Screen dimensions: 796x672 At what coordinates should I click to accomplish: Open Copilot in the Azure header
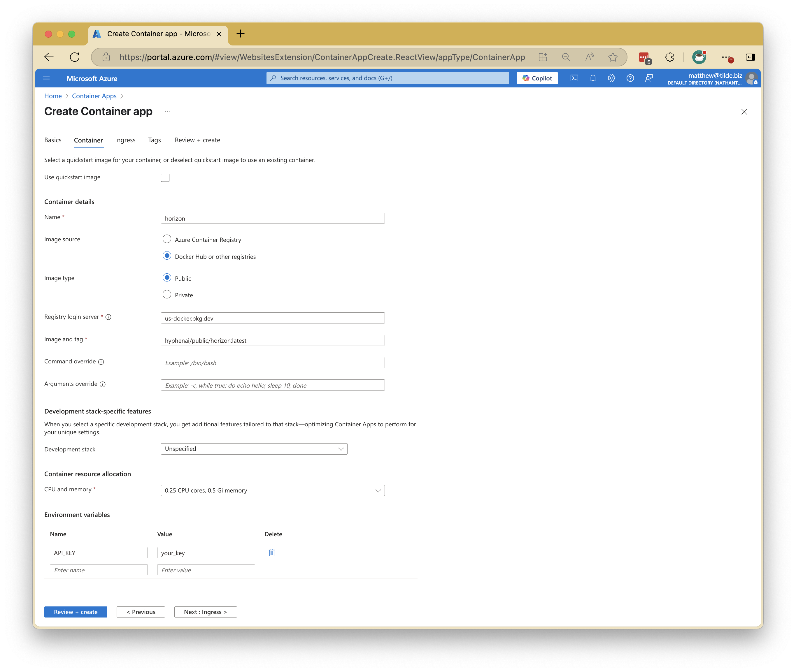[x=537, y=78]
